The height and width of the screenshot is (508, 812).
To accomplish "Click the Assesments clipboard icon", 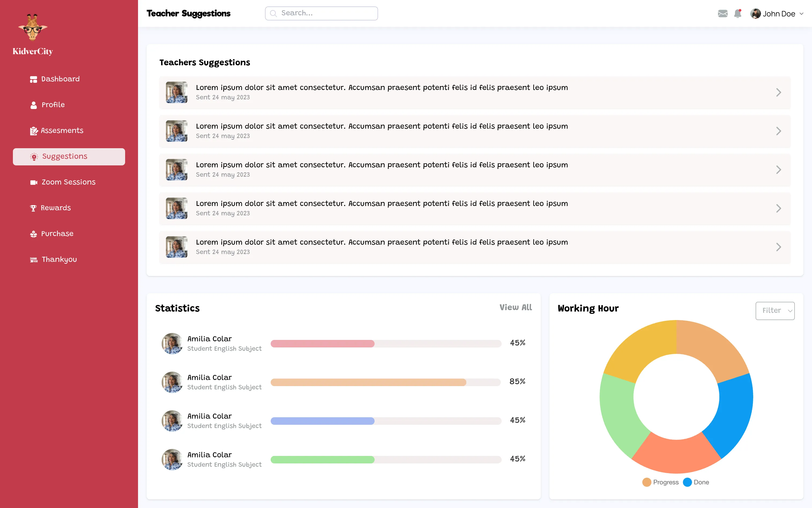I will click(34, 131).
